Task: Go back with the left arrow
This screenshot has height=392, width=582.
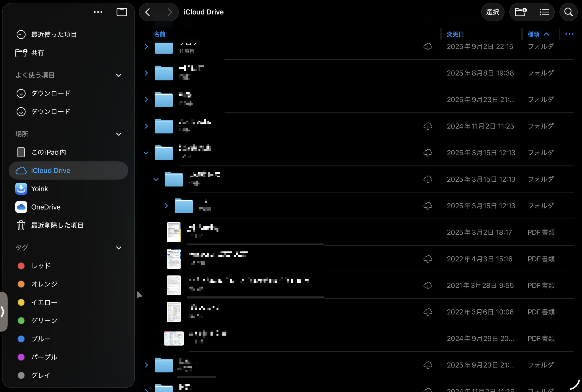Action: click(x=148, y=12)
